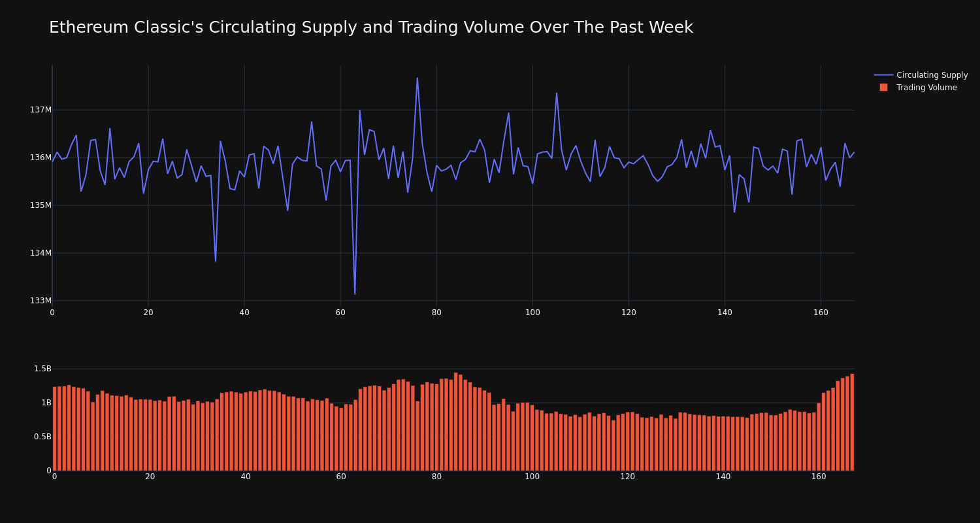
Task: Click the 20 tick on supply chart x-axis
Action: pyautogui.click(x=148, y=312)
